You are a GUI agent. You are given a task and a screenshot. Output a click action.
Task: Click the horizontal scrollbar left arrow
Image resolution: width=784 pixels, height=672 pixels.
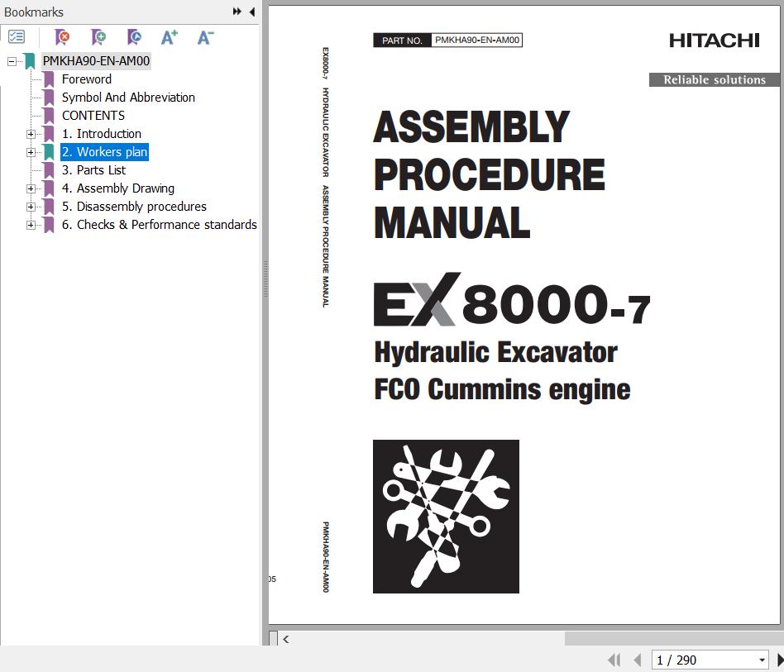point(286,639)
